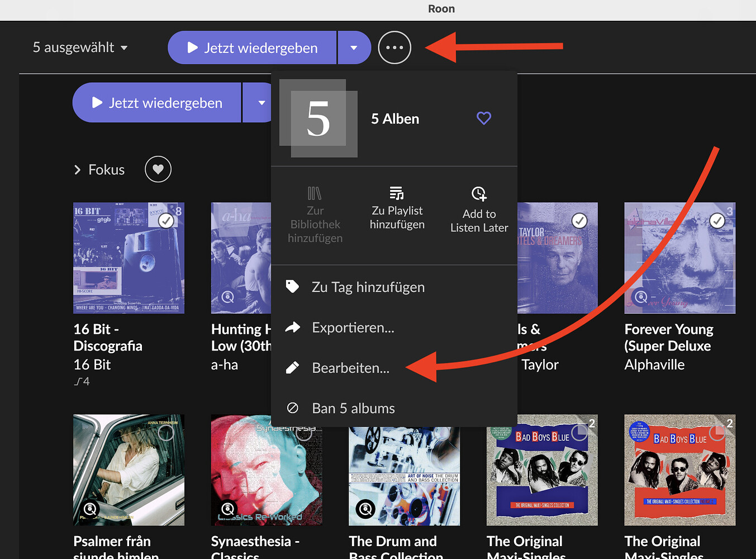Click magnifier icon on Drum and Bass cover
756x559 pixels.
pyautogui.click(x=365, y=509)
